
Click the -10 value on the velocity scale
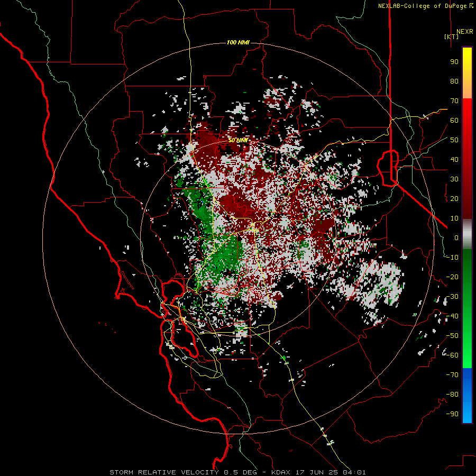click(x=452, y=258)
